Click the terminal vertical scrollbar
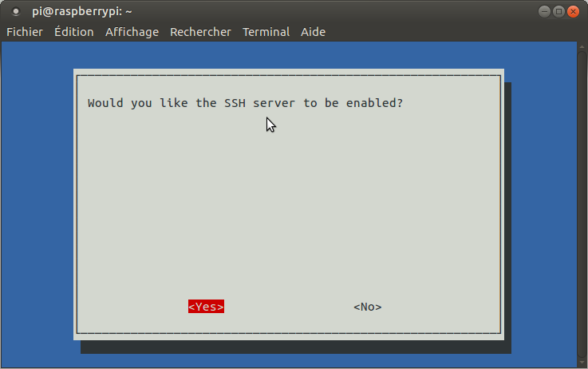This screenshot has height=369, width=588. point(582,204)
